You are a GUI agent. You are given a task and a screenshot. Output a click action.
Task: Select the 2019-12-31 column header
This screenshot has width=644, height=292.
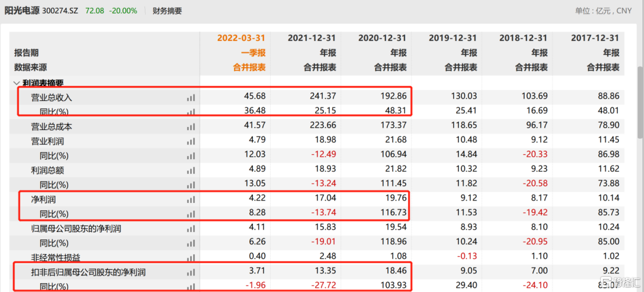pyautogui.click(x=453, y=38)
